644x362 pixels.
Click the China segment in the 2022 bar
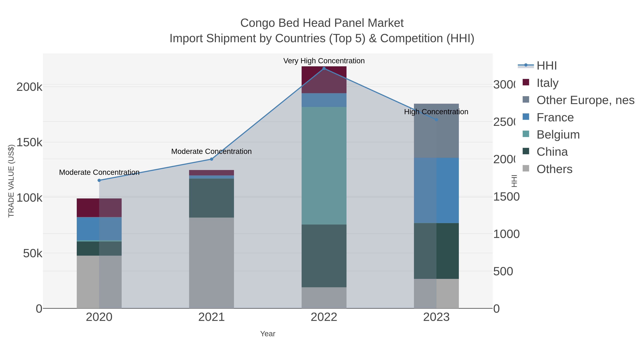[324, 256]
